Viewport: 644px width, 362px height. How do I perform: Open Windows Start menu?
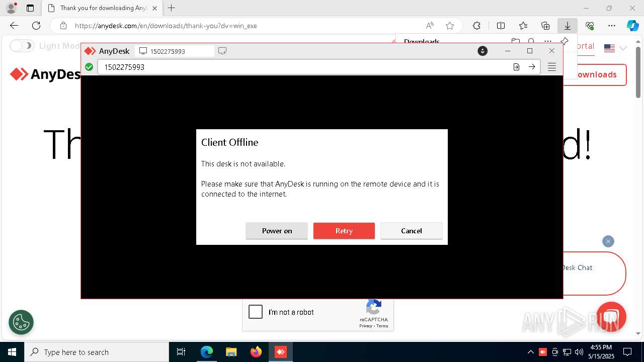click(12, 352)
